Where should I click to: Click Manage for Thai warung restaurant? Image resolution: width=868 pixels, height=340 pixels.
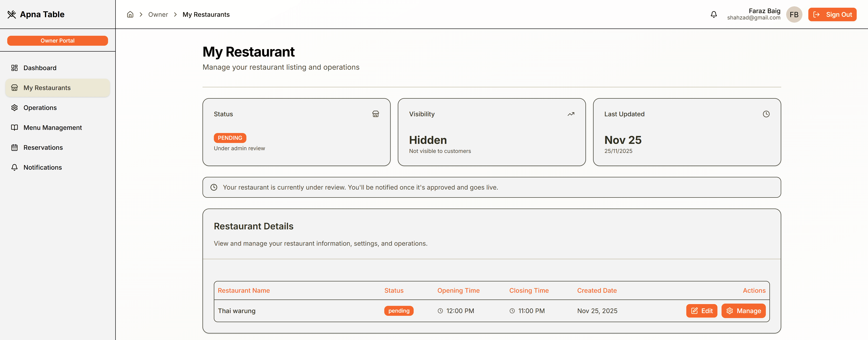(744, 311)
